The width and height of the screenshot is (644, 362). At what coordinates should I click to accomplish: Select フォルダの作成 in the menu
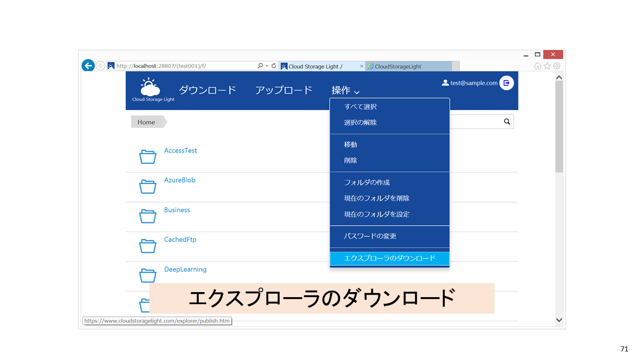(x=367, y=182)
